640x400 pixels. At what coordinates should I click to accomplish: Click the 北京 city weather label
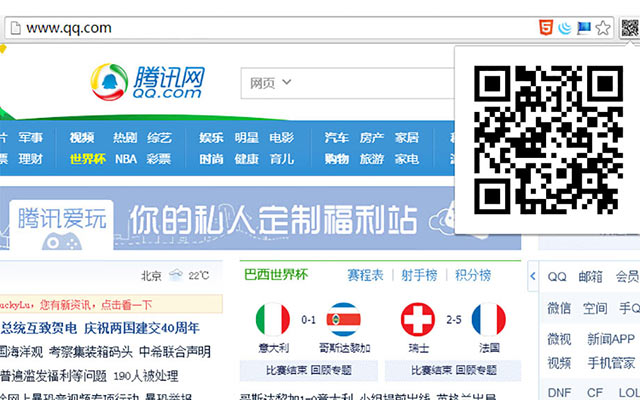point(151,276)
